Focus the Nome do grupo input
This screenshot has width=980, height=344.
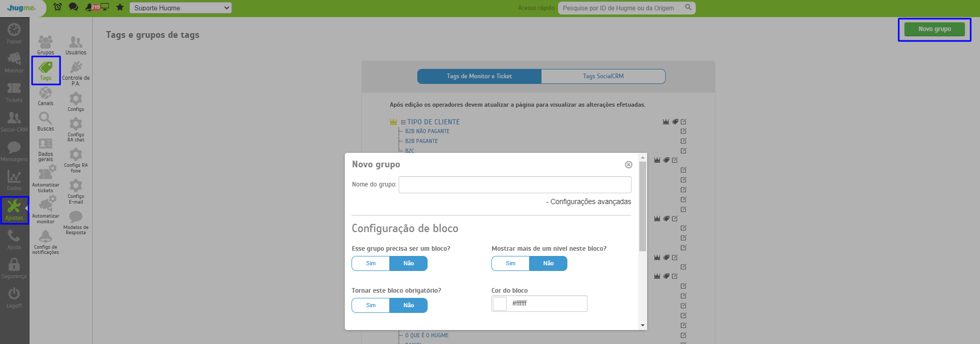(x=515, y=185)
